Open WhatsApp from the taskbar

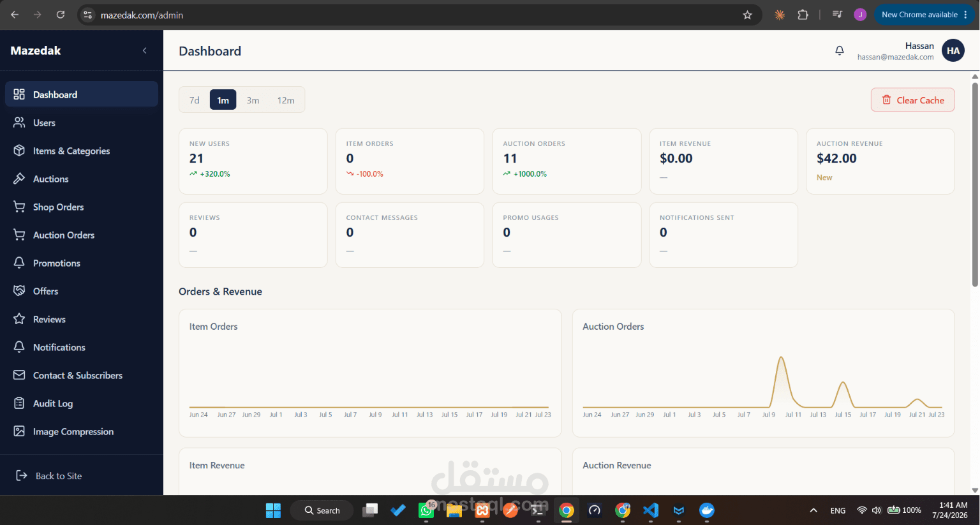click(x=426, y=510)
